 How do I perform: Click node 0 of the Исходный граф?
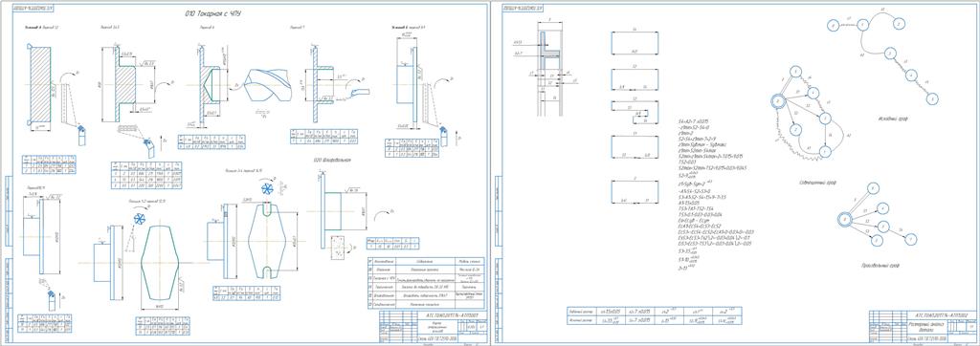click(x=833, y=25)
